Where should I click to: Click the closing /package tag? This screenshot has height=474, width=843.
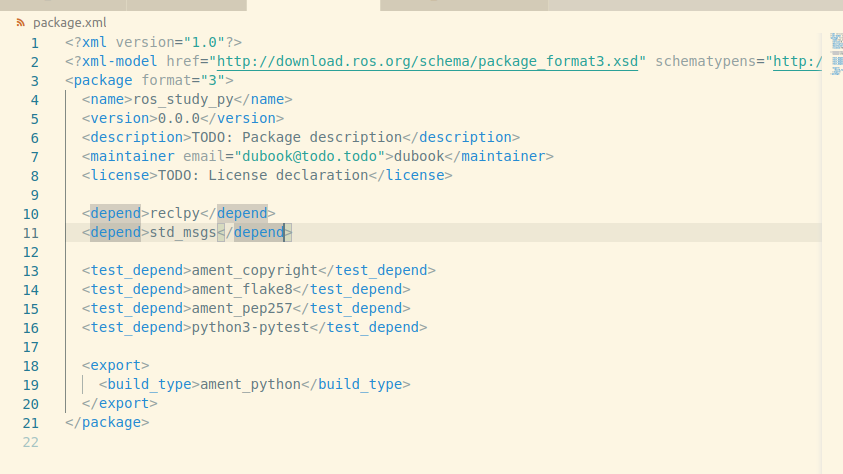pos(107,422)
